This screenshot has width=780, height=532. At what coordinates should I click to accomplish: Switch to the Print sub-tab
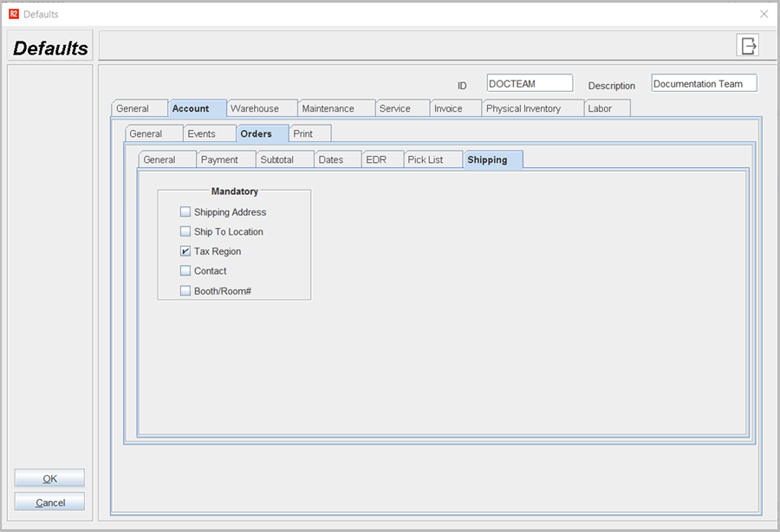coord(310,133)
